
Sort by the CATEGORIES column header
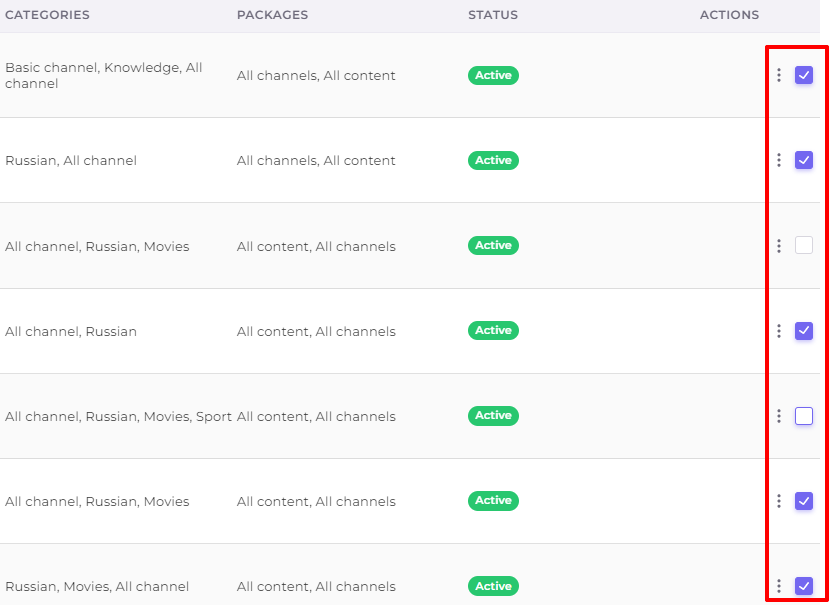[x=48, y=15]
